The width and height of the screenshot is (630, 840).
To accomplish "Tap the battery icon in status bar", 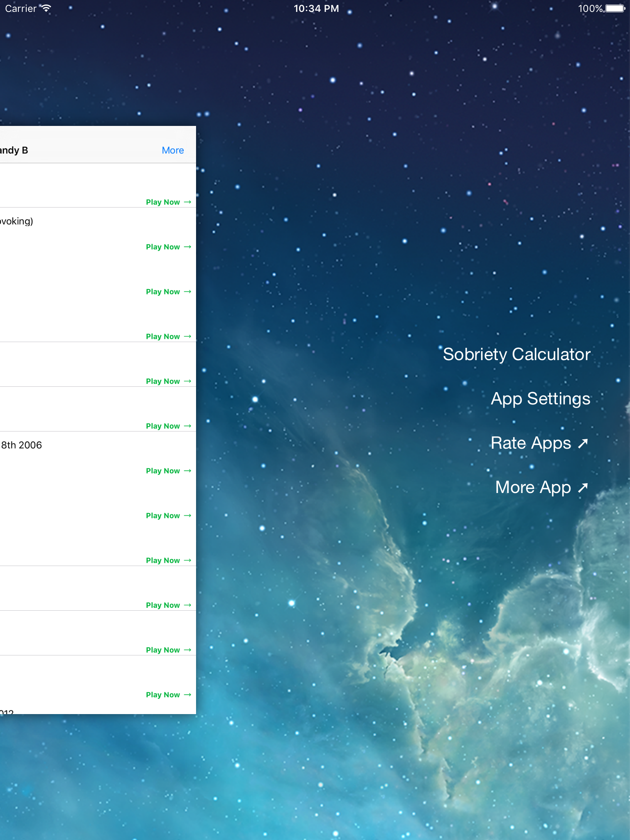I will point(615,8).
